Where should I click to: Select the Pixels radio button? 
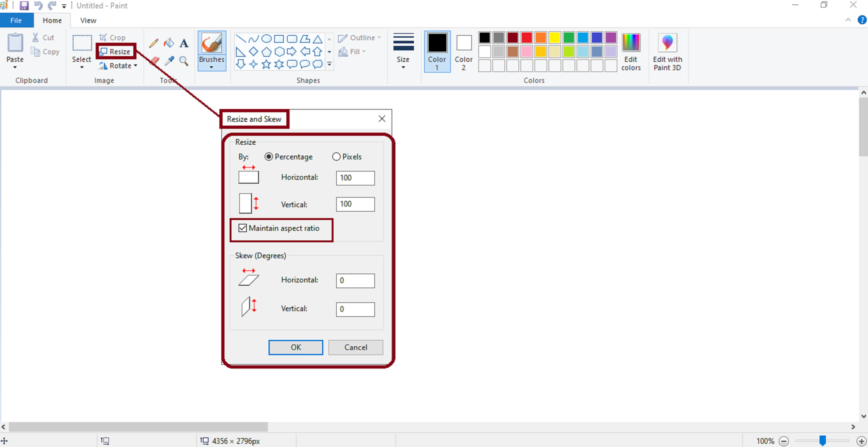click(x=336, y=157)
